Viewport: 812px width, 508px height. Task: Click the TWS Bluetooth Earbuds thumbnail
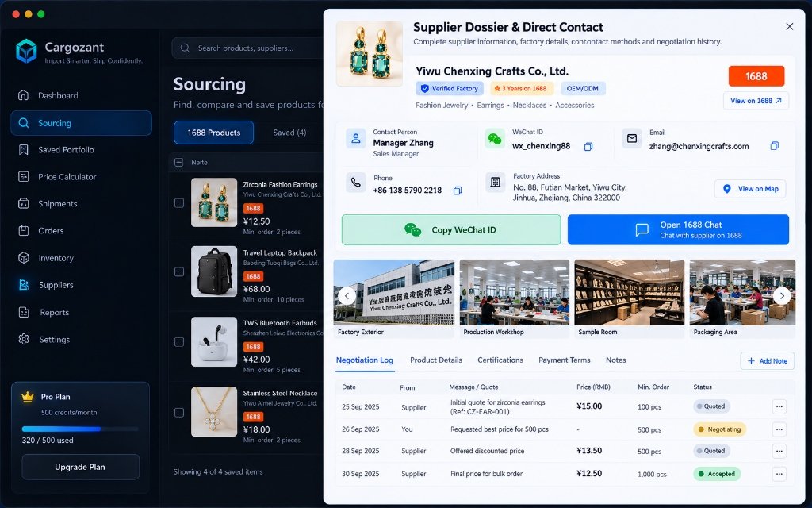[214, 341]
